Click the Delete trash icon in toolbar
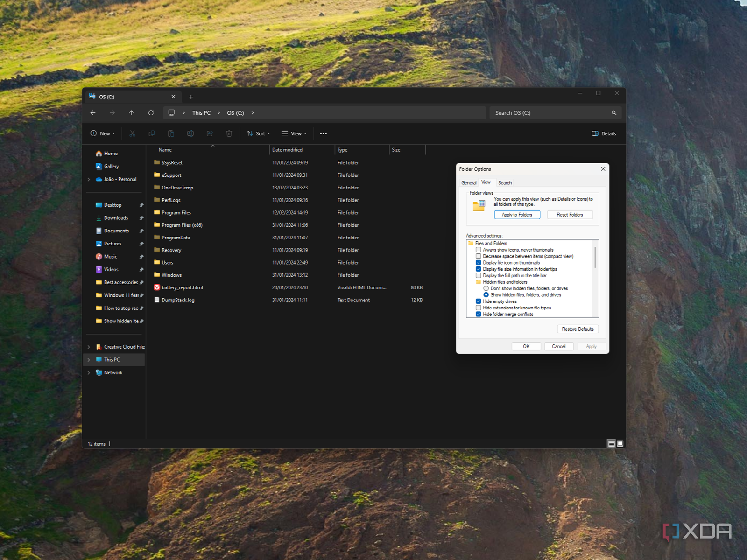Screen dimensions: 747x560 (x=229, y=133)
